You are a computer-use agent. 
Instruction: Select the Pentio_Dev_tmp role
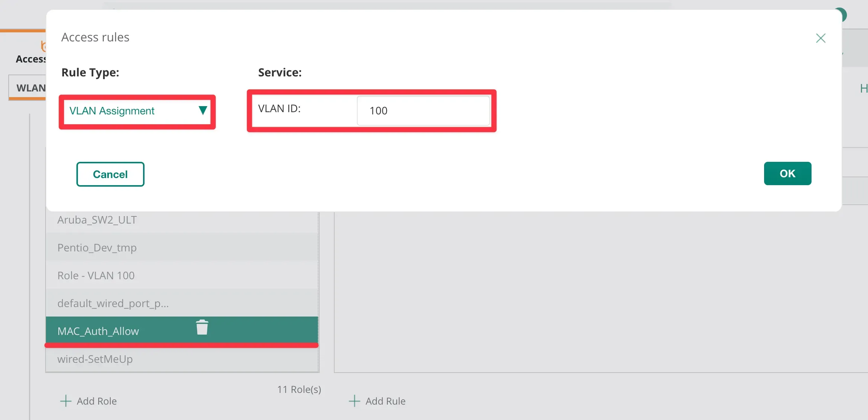(97, 248)
